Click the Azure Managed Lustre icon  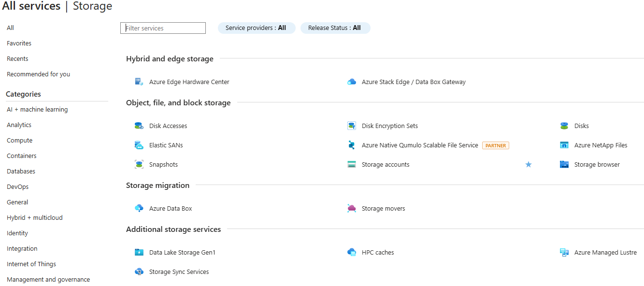pos(564,252)
